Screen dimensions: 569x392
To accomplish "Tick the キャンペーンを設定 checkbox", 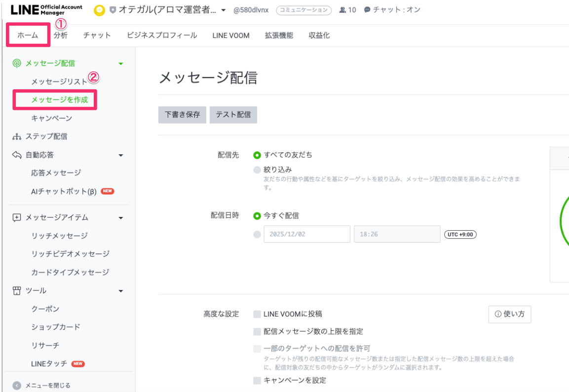I will [257, 380].
